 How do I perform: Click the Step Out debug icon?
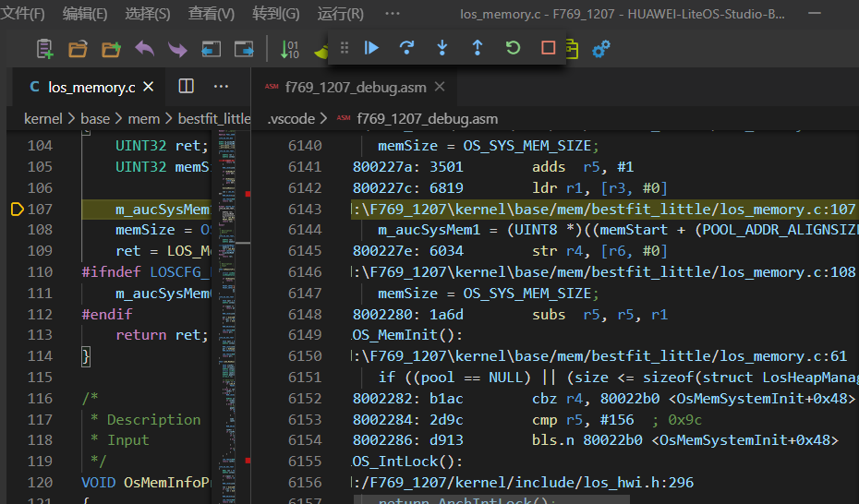click(478, 48)
